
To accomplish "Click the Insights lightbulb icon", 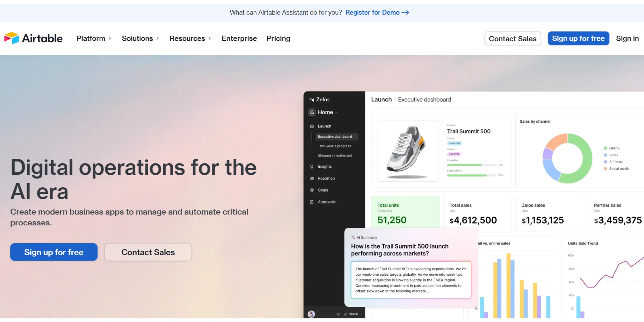I will pos(312,166).
